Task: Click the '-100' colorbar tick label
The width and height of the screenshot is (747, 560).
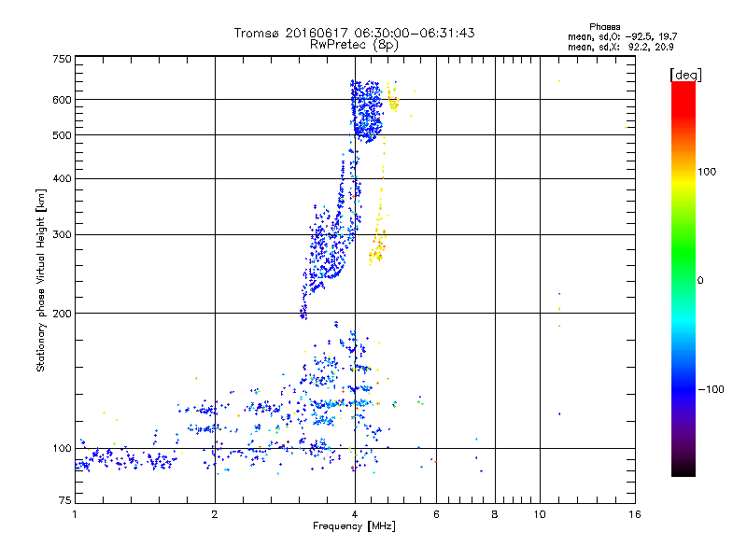Action: point(711,389)
